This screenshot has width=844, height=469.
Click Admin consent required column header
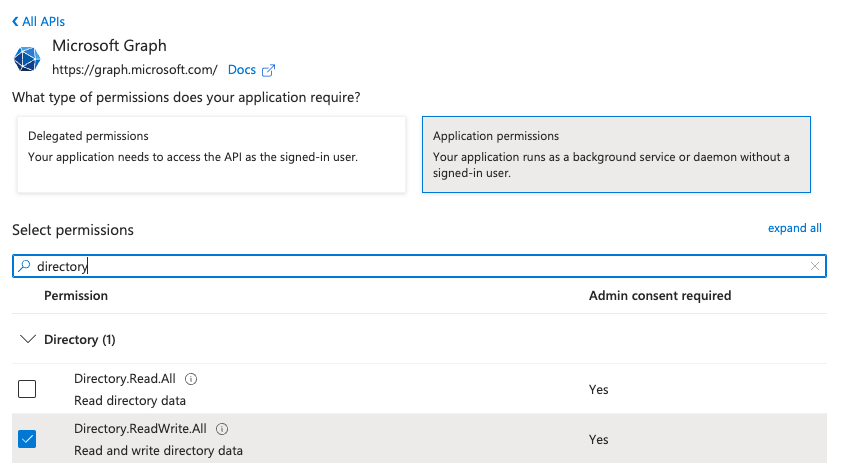pyautogui.click(x=660, y=296)
